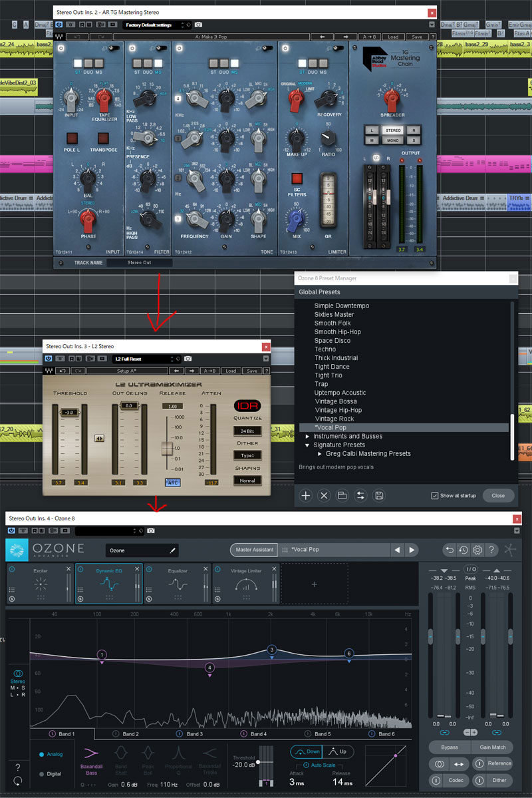The image size is (532, 798).
Task: Open Factory Default settings preset dropdown
Action: click(x=157, y=25)
